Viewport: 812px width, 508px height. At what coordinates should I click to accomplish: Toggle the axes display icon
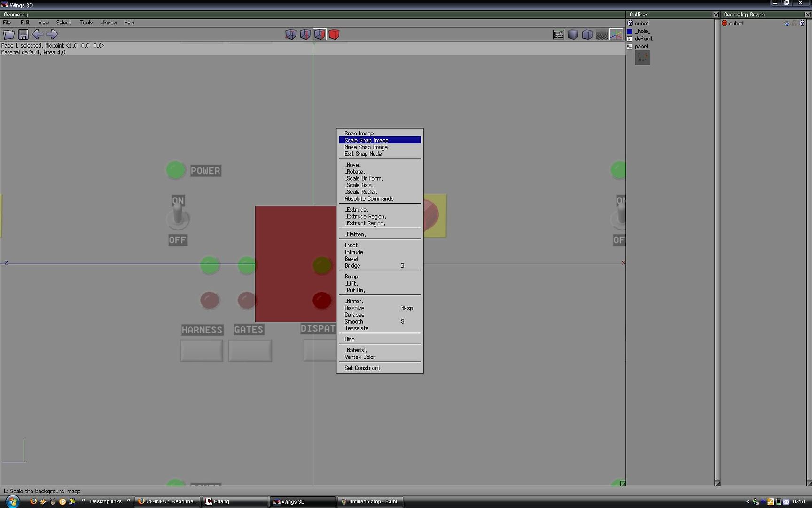tap(616, 34)
